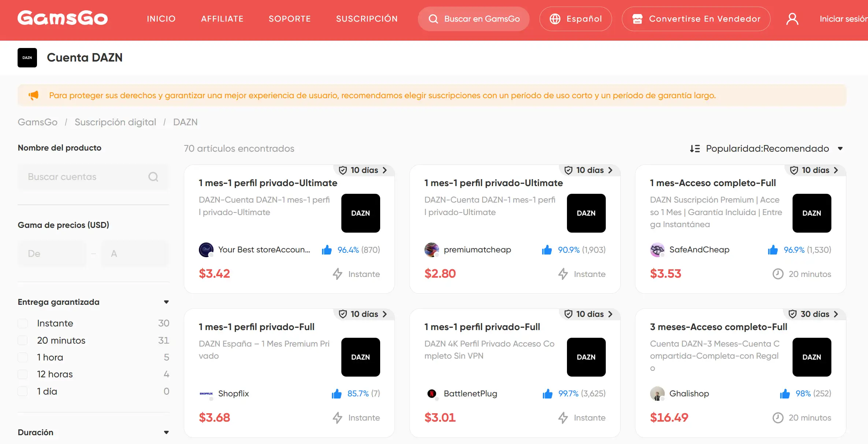Click the megaphone announcement icon

pos(33,95)
